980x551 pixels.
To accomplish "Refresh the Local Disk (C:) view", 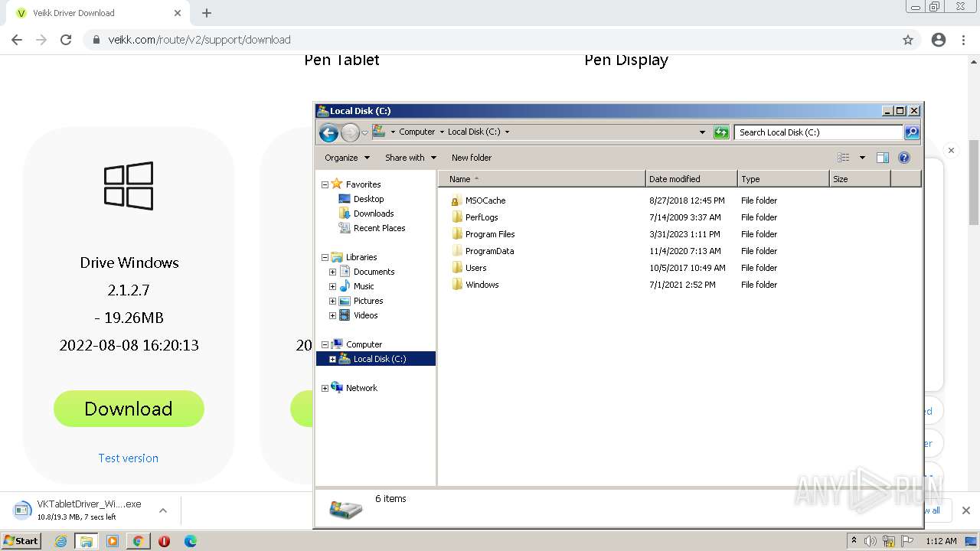I will (x=721, y=132).
